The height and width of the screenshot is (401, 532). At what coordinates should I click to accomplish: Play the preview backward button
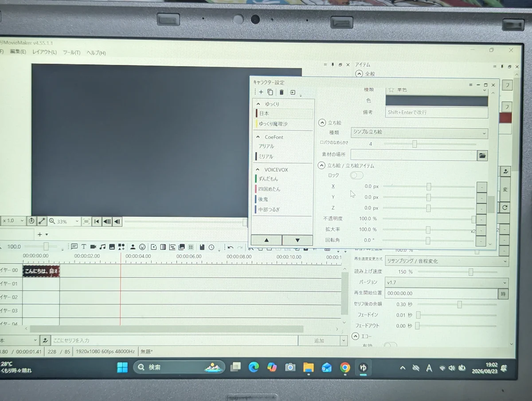pyautogui.click(x=117, y=221)
